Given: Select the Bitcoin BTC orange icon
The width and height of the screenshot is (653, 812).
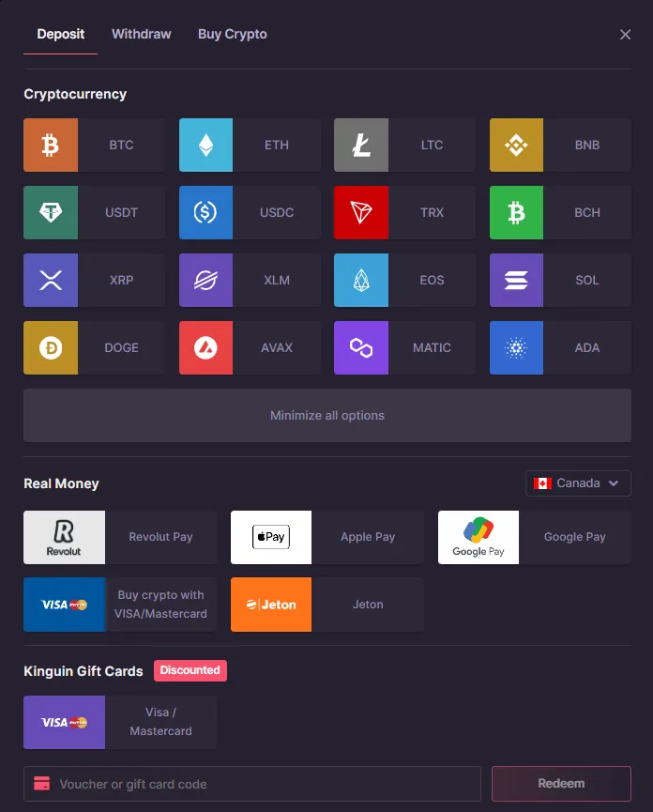Looking at the screenshot, I should pyautogui.click(x=51, y=145).
